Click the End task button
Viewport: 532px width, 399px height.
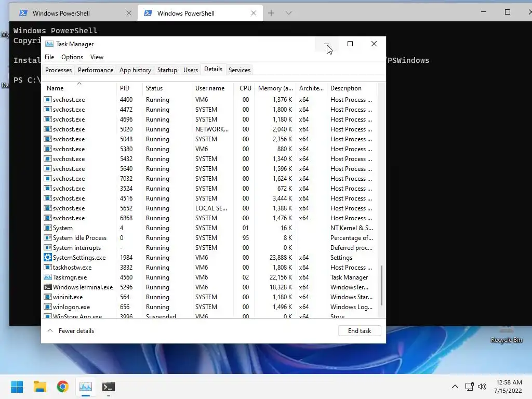[360, 331]
